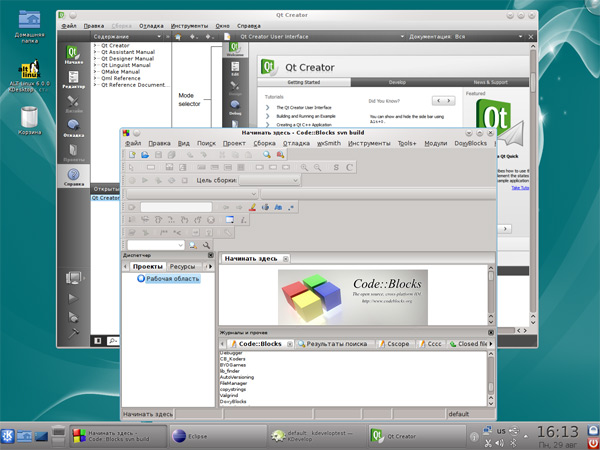
Task: Click the Find magnifier icon in Code::Blocks toolbar
Action: (x=267, y=155)
